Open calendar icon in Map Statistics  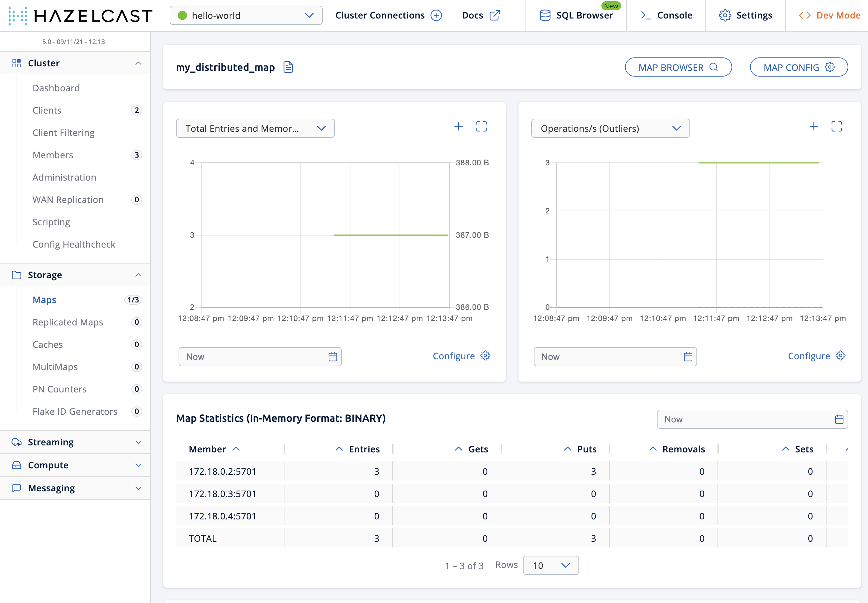839,419
